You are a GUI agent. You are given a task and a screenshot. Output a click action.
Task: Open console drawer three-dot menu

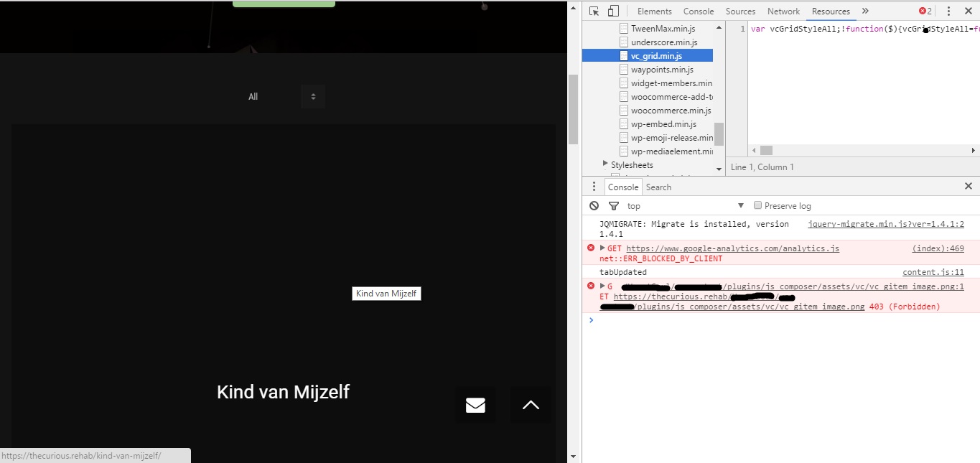594,187
